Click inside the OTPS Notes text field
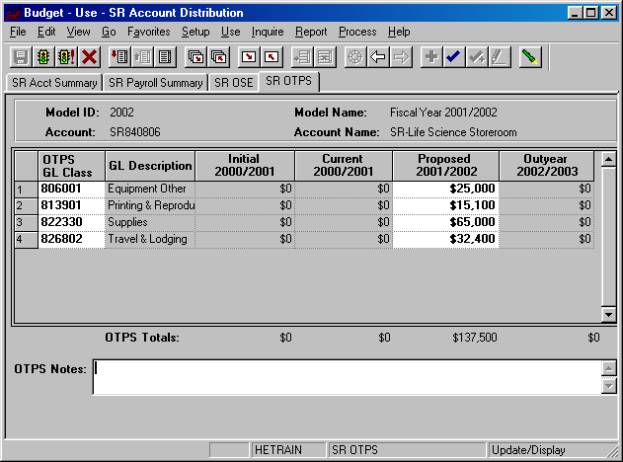Viewport: 623px width, 462px height. pyautogui.click(x=345, y=377)
